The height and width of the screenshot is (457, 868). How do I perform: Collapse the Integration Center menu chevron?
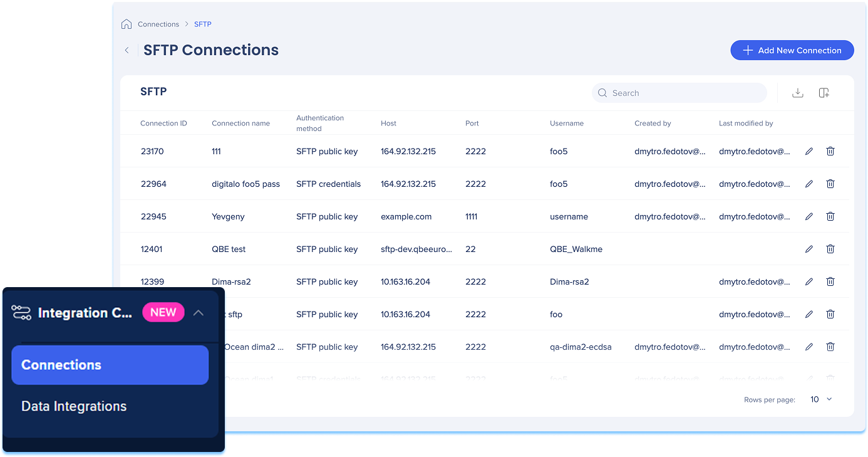(199, 313)
